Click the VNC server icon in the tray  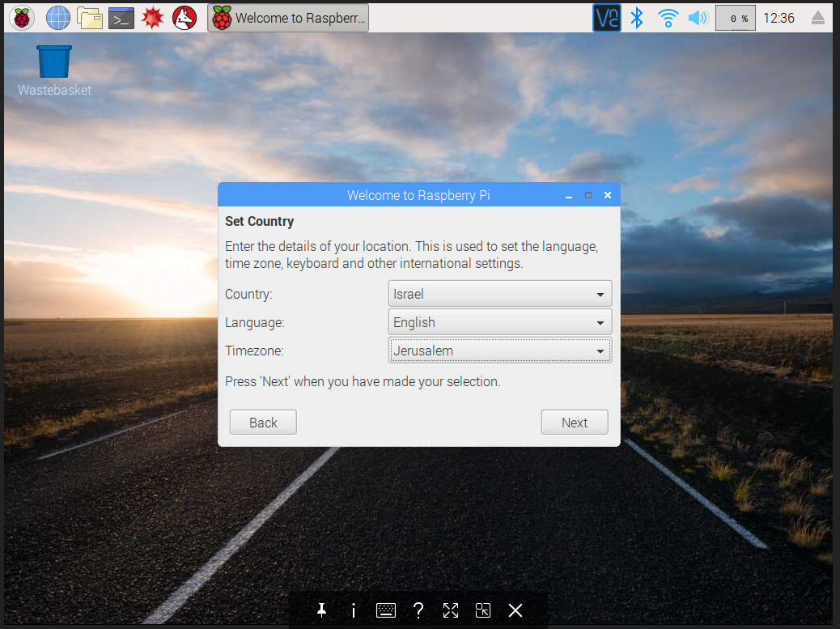606,17
